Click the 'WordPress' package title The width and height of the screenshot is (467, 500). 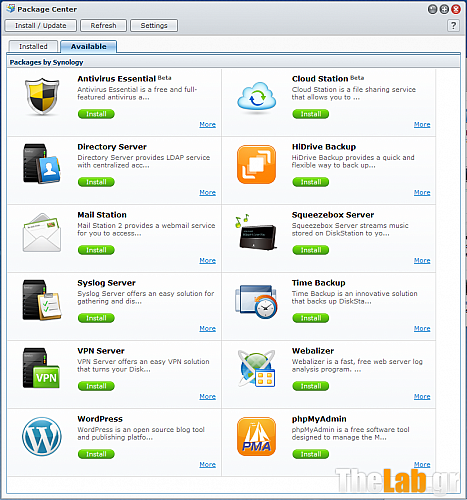click(x=100, y=419)
